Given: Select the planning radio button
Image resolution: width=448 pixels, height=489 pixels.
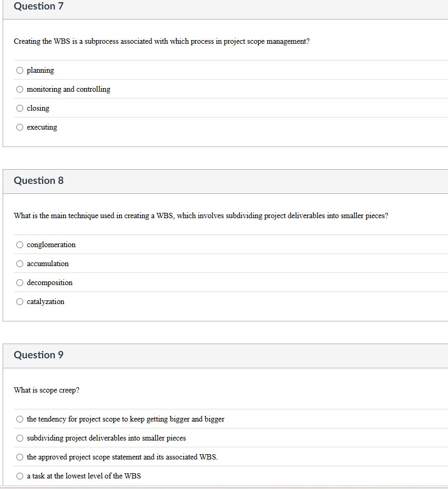Looking at the screenshot, I should pyautogui.click(x=20, y=70).
